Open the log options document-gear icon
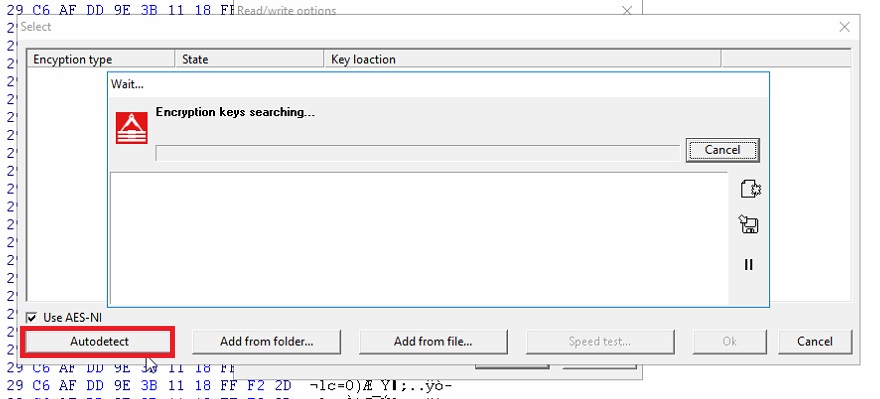880x399 pixels. coord(750,189)
